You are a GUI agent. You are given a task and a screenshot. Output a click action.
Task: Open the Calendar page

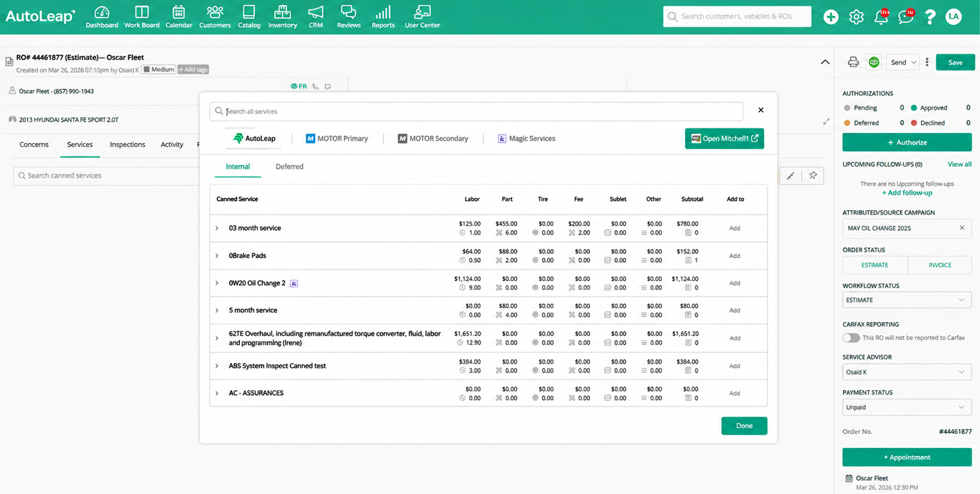click(x=178, y=17)
